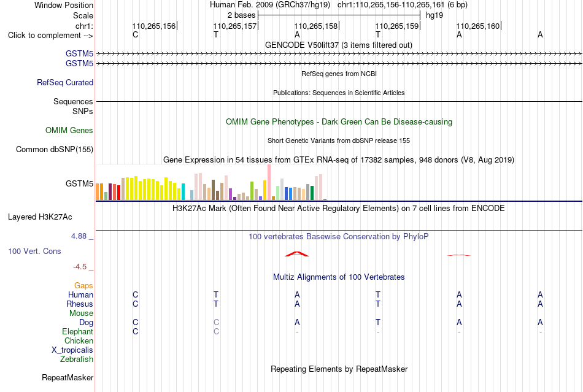Click the '2 bases' scale label
The height and width of the screenshot is (392, 583).
(241, 15)
